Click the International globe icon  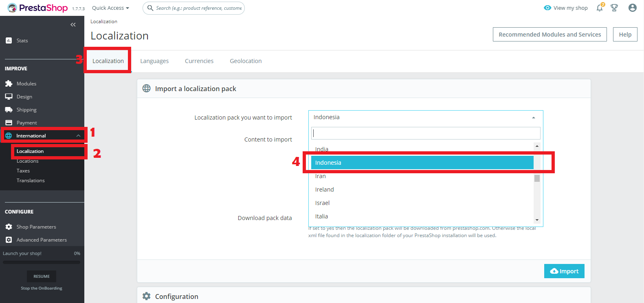pos(9,135)
